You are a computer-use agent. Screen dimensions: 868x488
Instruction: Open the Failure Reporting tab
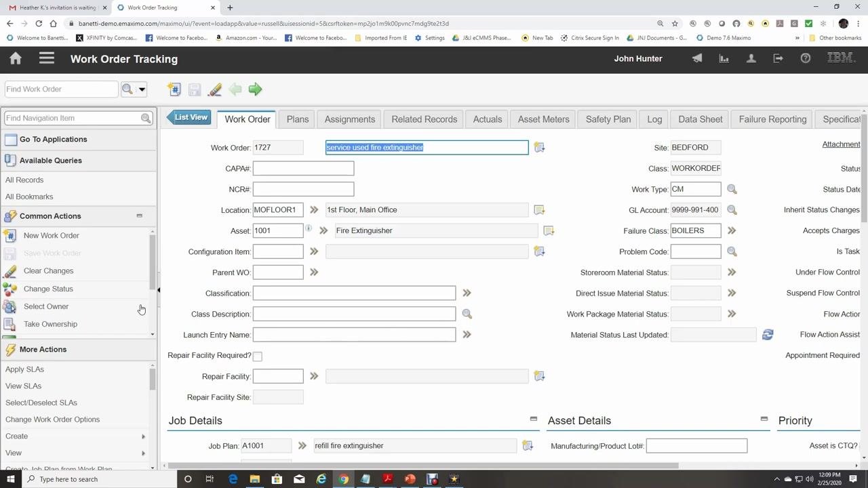coord(772,119)
